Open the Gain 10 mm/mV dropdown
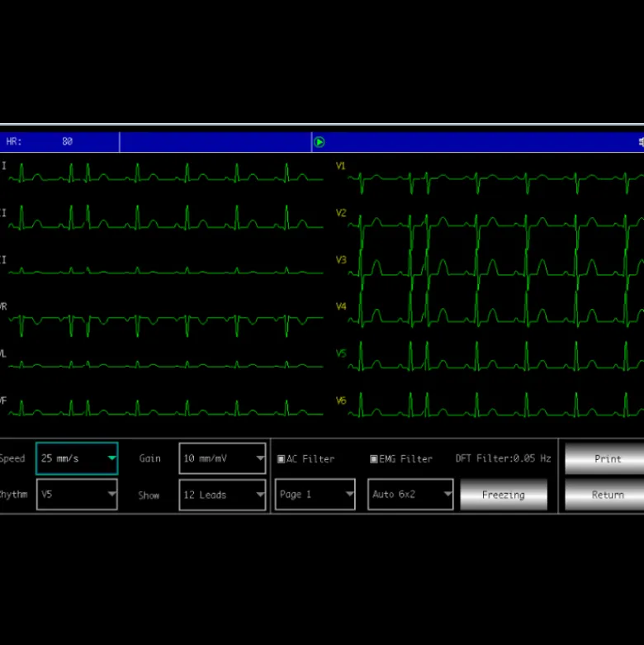The width and height of the screenshot is (644, 645). coord(222,458)
